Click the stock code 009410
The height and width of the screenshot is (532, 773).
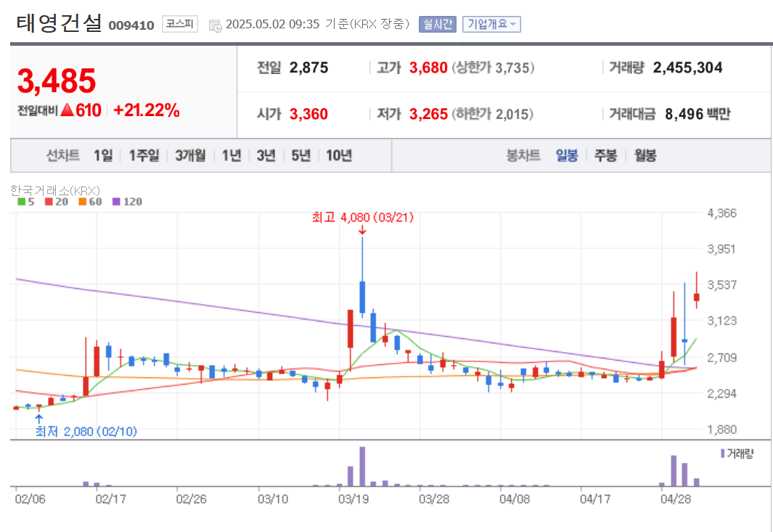131,25
